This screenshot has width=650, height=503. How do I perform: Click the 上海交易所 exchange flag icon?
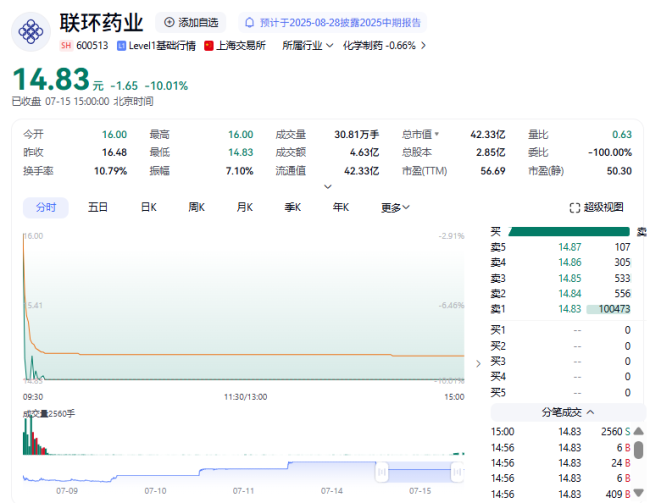[209, 45]
